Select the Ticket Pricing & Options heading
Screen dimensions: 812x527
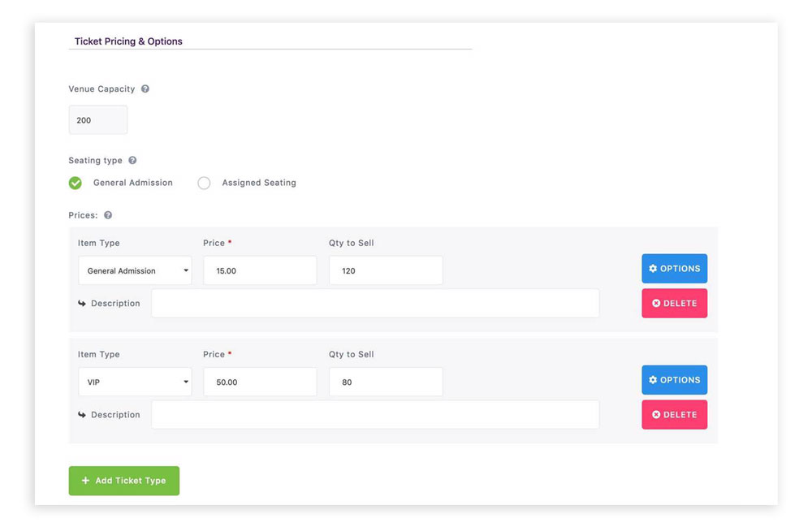coord(128,41)
